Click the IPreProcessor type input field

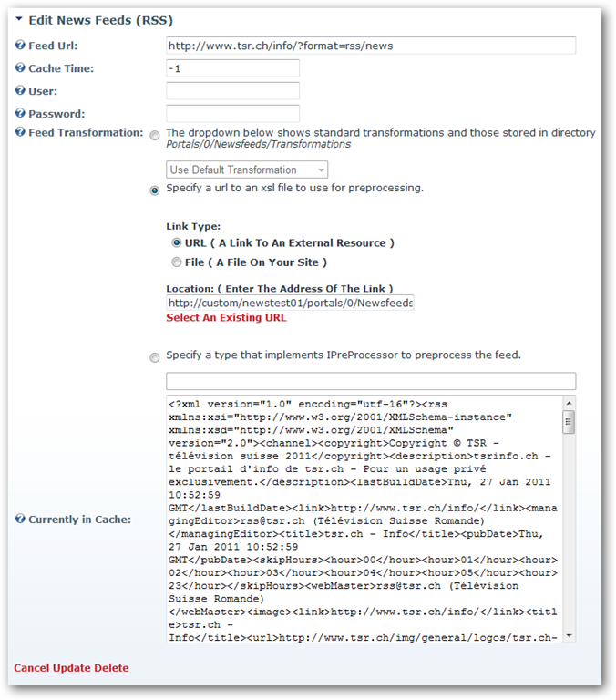tap(371, 381)
